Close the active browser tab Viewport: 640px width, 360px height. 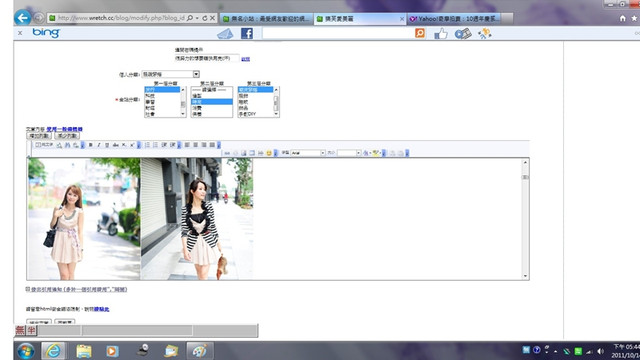(x=402, y=19)
